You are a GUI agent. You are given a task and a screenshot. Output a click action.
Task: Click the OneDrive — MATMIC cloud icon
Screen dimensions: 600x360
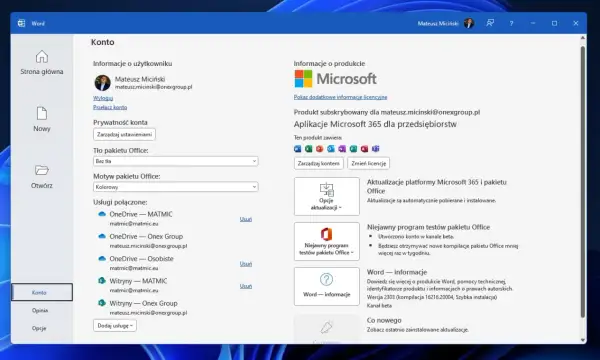point(102,214)
